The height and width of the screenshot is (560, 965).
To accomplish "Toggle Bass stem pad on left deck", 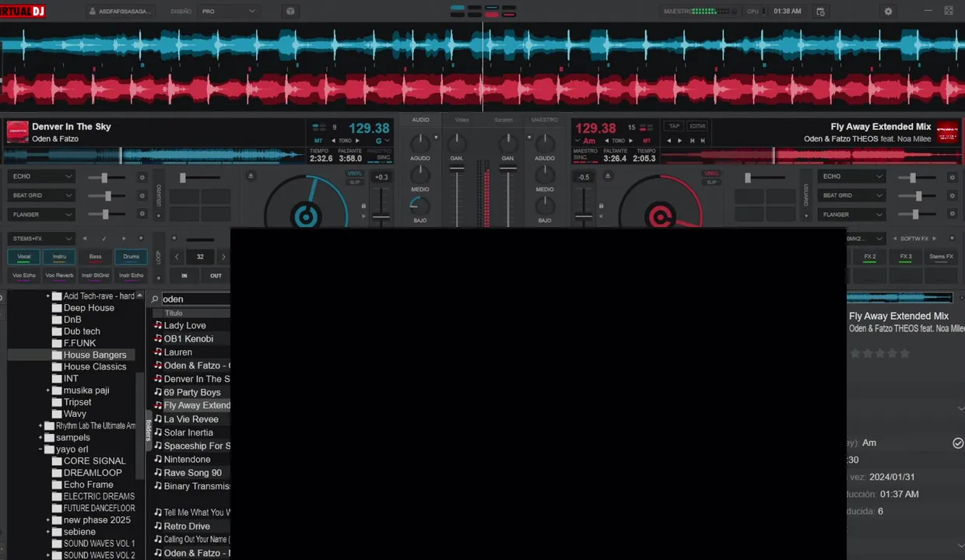I will coord(95,257).
